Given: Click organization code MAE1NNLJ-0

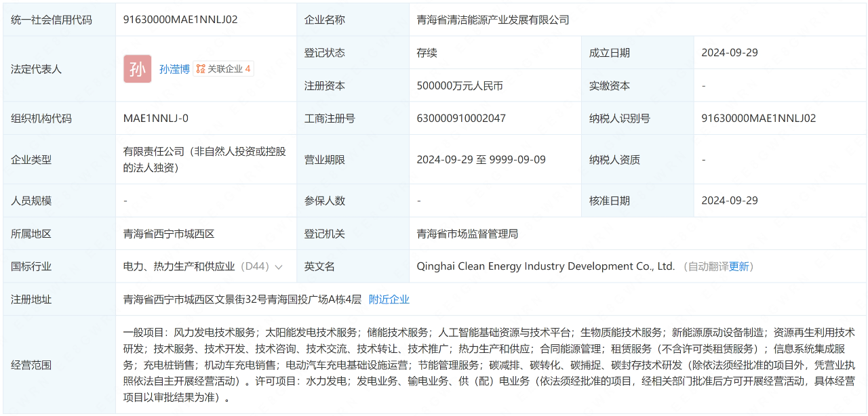Looking at the screenshot, I should pos(156,119).
